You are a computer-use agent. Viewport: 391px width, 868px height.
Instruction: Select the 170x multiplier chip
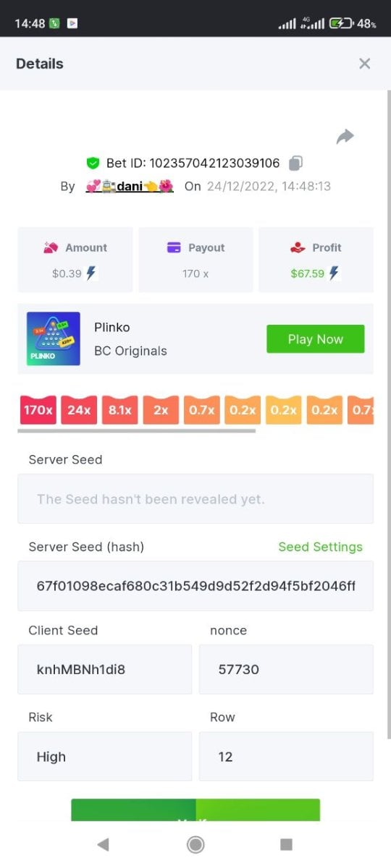(x=38, y=410)
